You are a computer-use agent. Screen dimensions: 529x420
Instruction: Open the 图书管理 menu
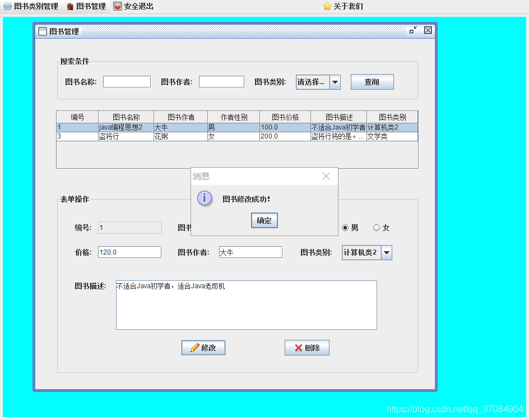[86, 6]
